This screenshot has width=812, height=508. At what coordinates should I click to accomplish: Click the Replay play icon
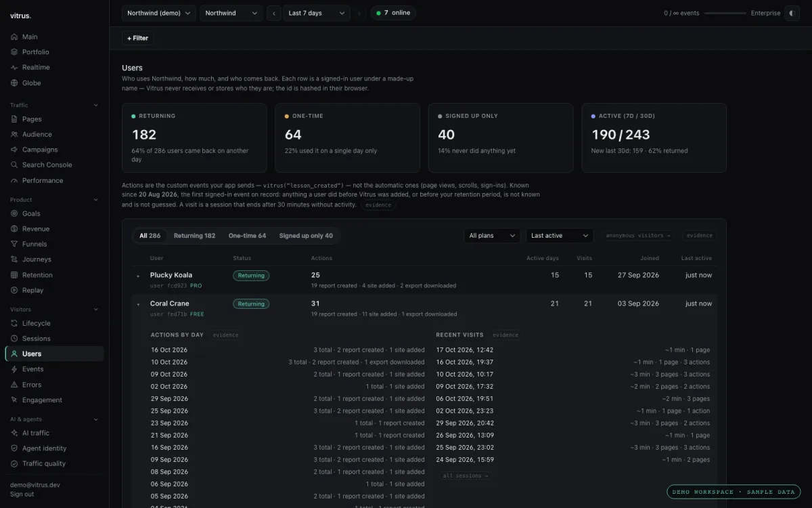pos(14,290)
